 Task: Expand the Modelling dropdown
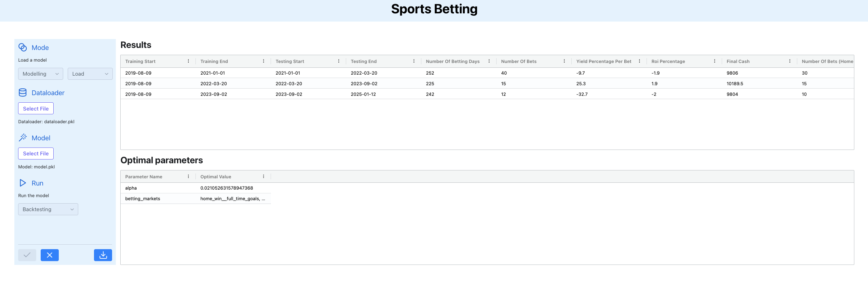coord(40,74)
